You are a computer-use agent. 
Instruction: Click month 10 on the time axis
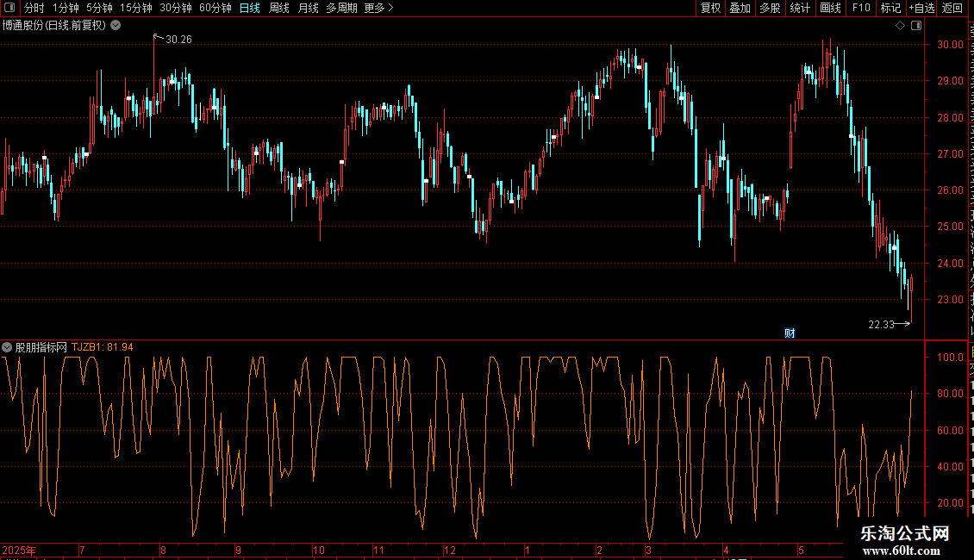pos(319,550)
